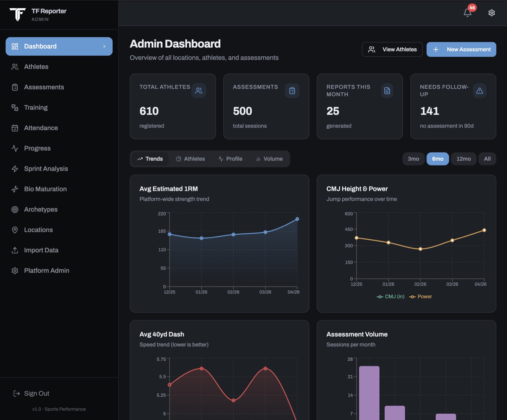Click the Sprint Analysis lightning icon
The width and height of the screenshot is (507, 420).
(15, 169)
